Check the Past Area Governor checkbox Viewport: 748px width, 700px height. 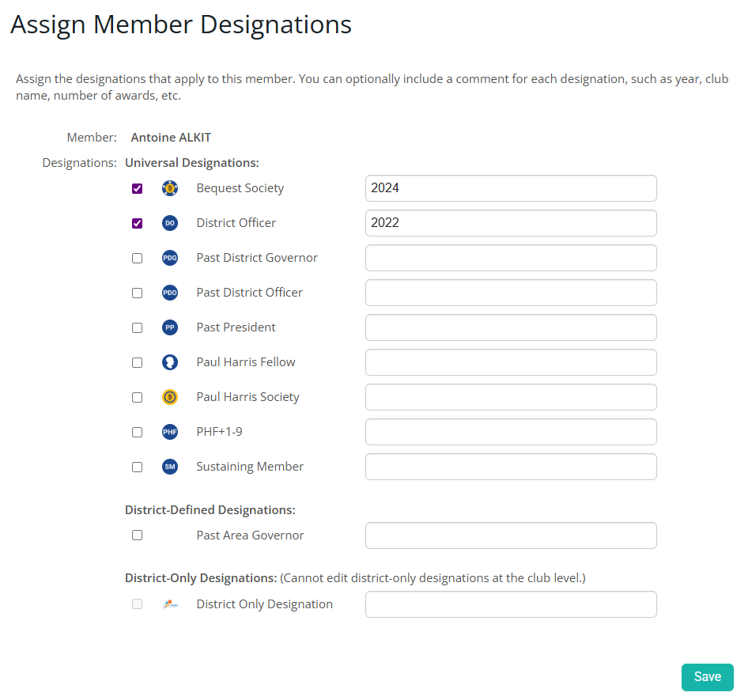click(x=137, y=535)
